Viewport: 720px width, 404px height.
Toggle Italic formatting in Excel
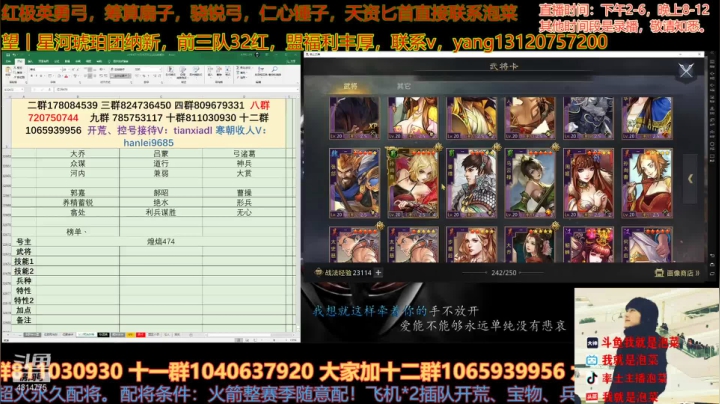point(36,76)
